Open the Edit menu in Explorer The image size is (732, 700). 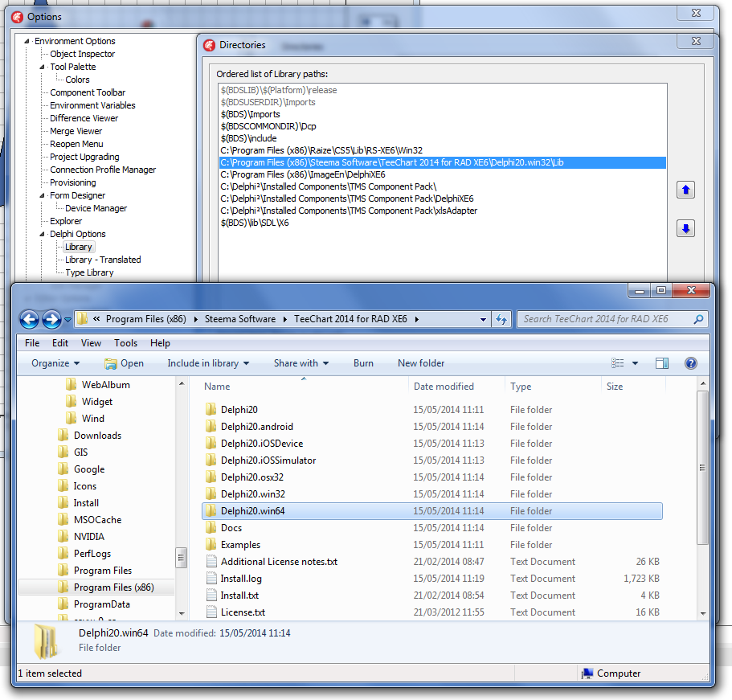click(60, 342)
